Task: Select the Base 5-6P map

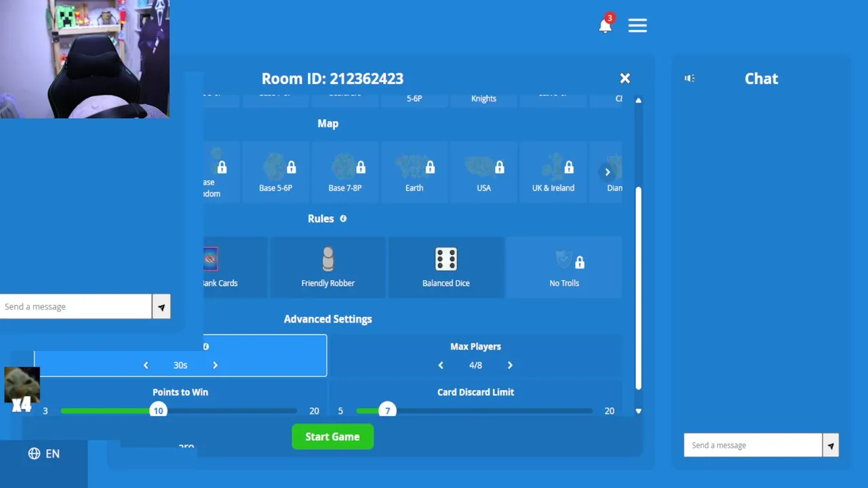Action: [x=275, y=172]
